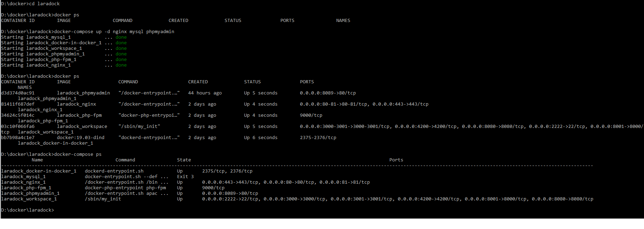644x229 pixels.
Task: Click the '2375-2376/tcp' ports value
Action: 318,138
